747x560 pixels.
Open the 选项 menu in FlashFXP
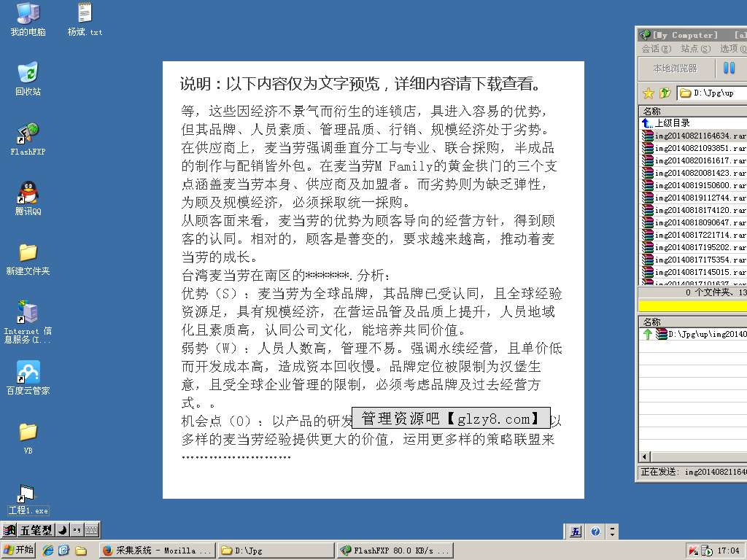point(733,49)
